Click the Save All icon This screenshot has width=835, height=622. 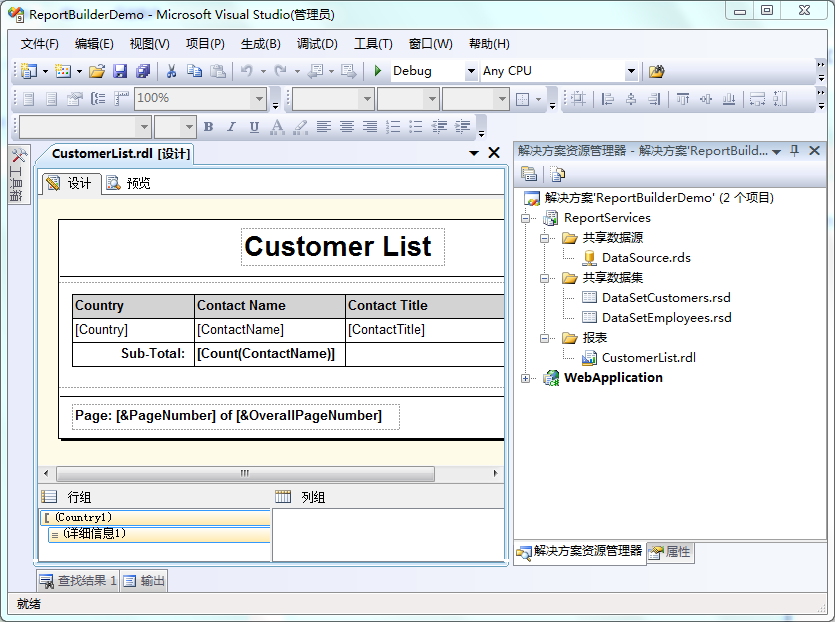[x=143, y=71]
